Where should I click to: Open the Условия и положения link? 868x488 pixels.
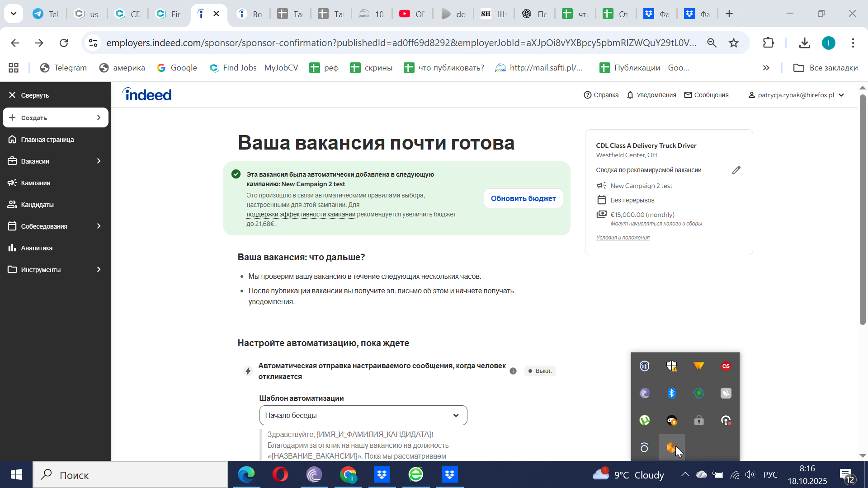point(623,238)
